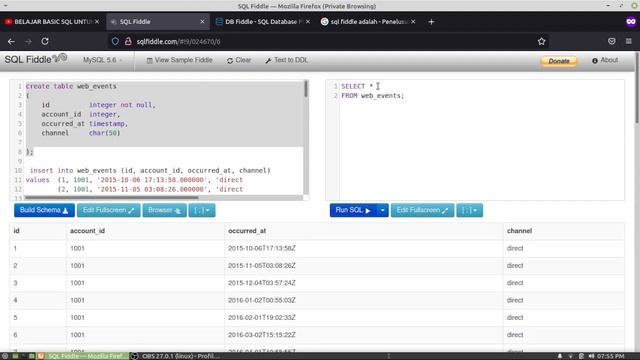
Task: Click the 07:55 PM clock
Action: pyautogui.click(x=610, y=356)
